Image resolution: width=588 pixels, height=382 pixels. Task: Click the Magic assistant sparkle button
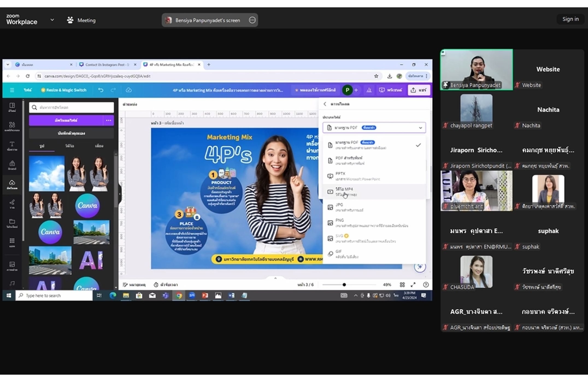pyautogui.click(x=420, y=266)
